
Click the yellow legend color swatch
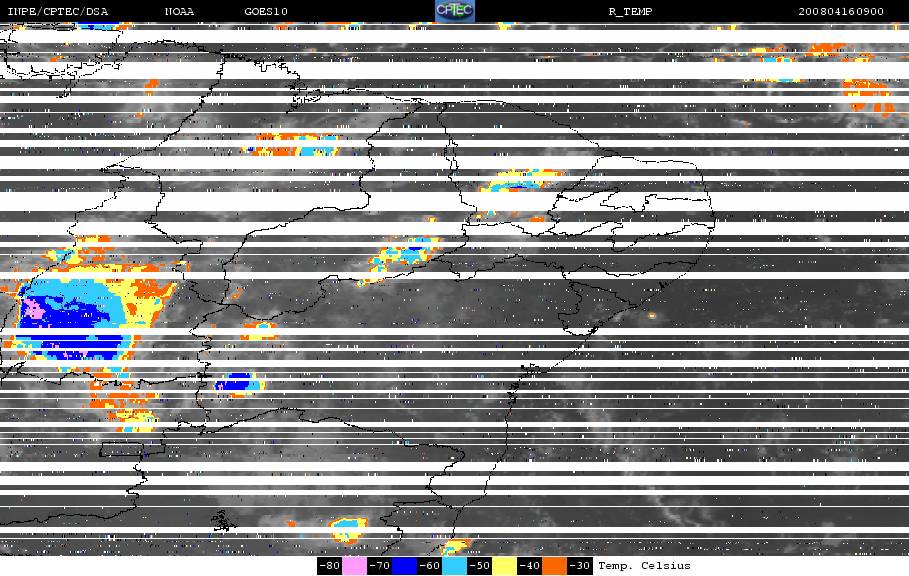[504, 566]
